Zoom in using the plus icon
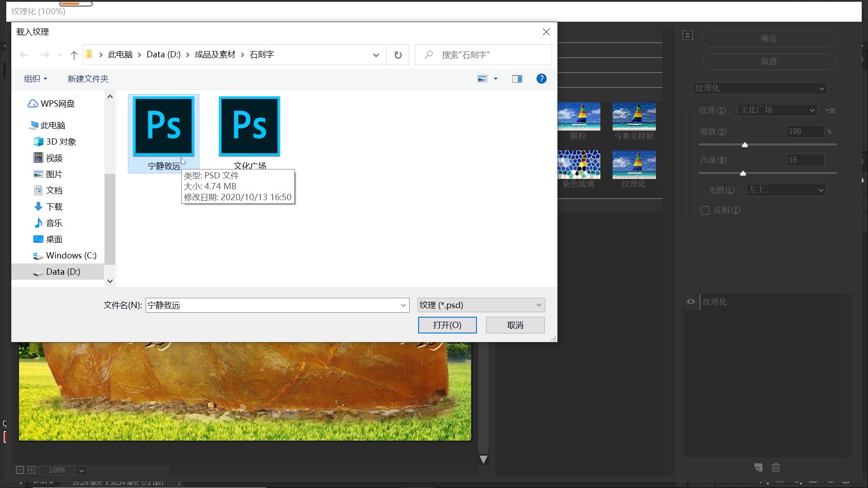This screenshot has width=868, height=488. 32,470
